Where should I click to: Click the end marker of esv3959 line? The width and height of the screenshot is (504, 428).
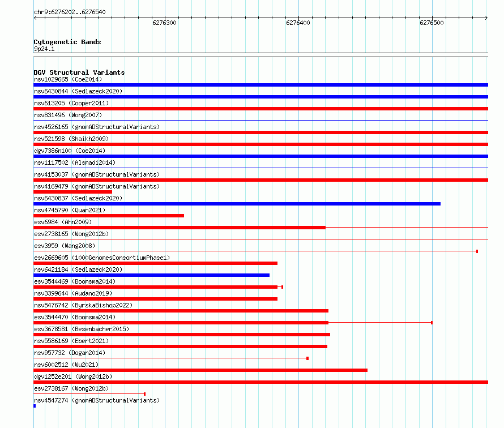477,251
